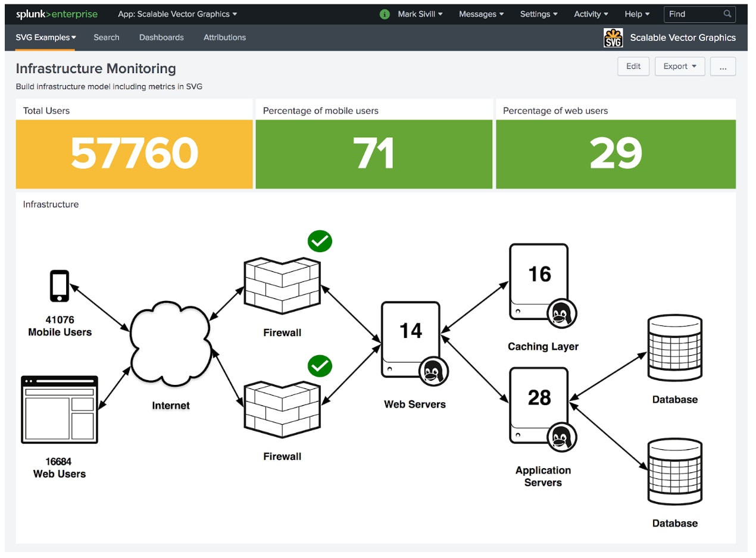Screen dimensions: 756x558
Task: Click the lower Firewall brick icon
Action: [x=282, y=410]
